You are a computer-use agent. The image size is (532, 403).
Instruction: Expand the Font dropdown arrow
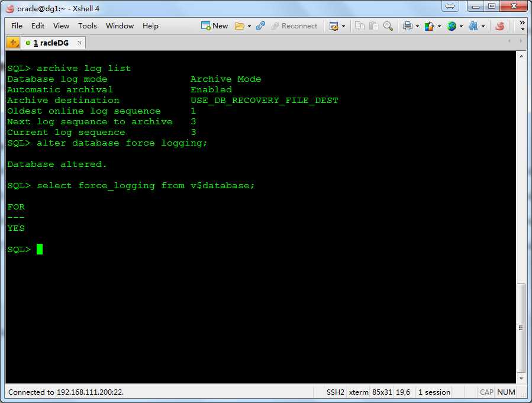tap(483, 26)
